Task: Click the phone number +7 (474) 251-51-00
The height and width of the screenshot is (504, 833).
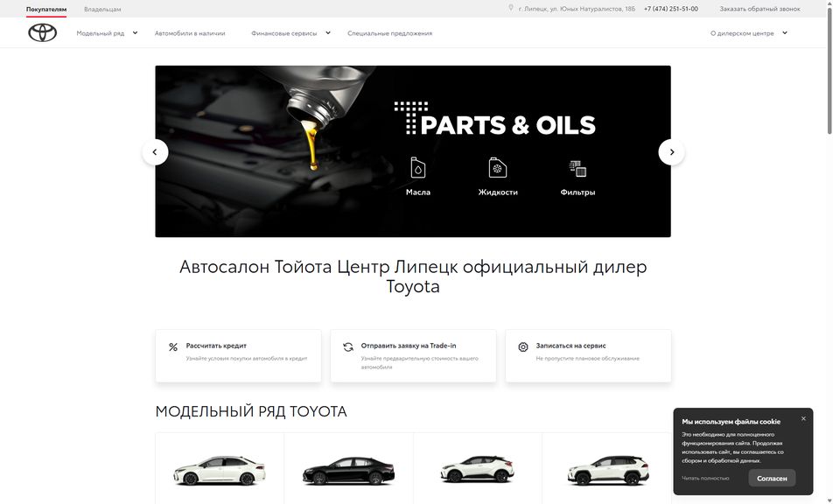Action: (x=671, y=9)
